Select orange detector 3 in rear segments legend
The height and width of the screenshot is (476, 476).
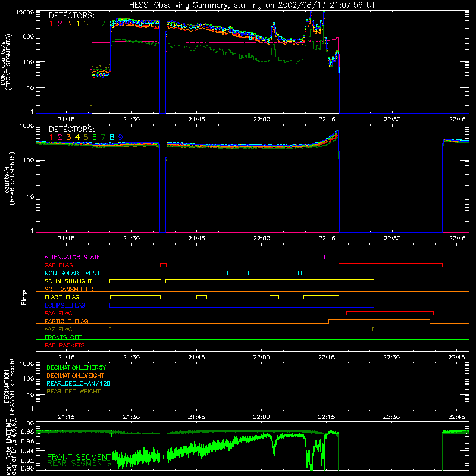[68, 137]
